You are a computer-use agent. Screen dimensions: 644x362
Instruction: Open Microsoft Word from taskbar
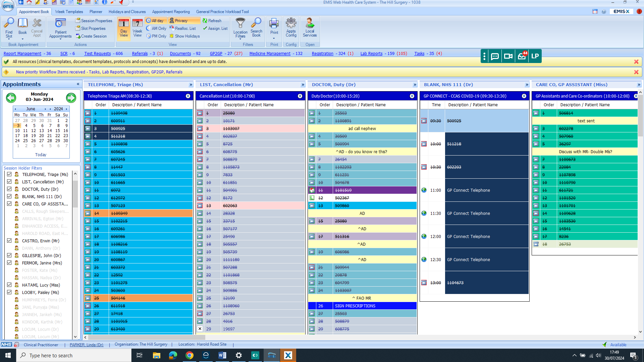pyautogui.click(x=222, y=355)
